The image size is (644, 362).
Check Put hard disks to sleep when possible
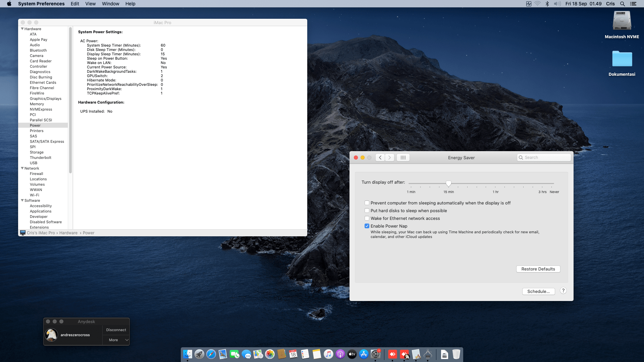pyautogui.click(x=367, y=210)
